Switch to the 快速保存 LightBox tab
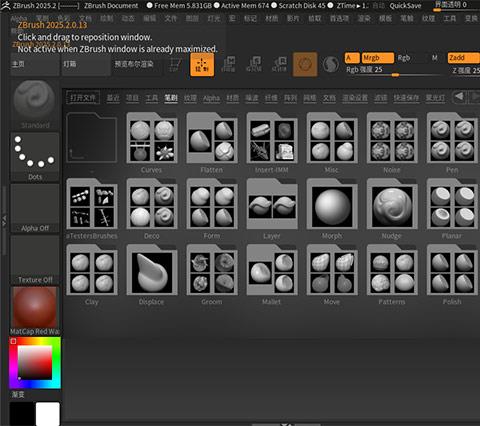 tap(406, 98)
